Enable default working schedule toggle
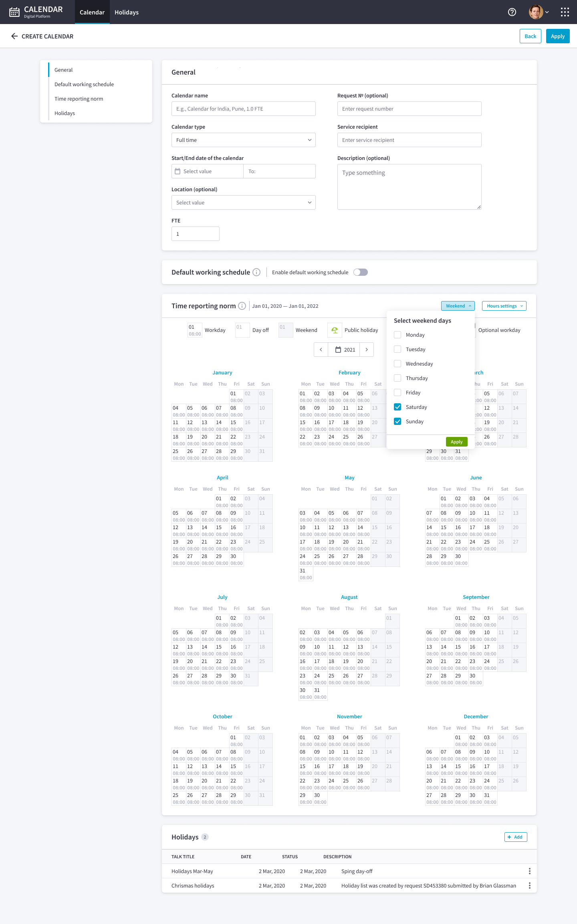This screenshot has width=577, height=924. 360,272
